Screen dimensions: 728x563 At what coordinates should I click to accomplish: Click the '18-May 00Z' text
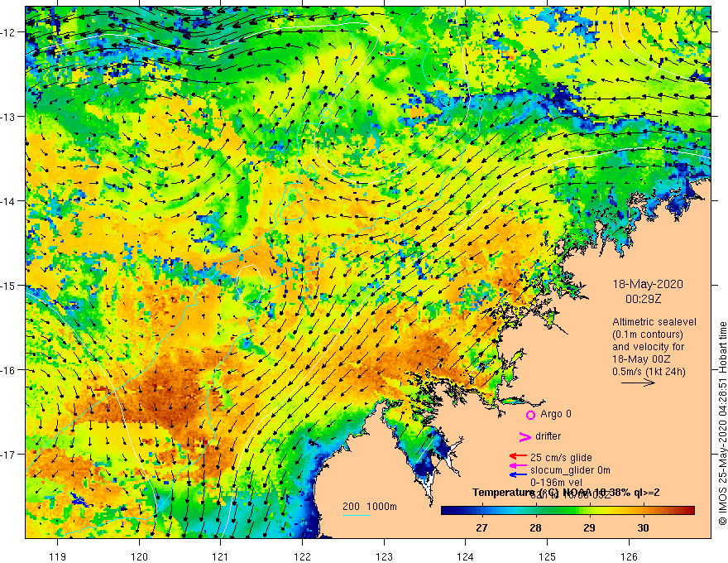640,359
